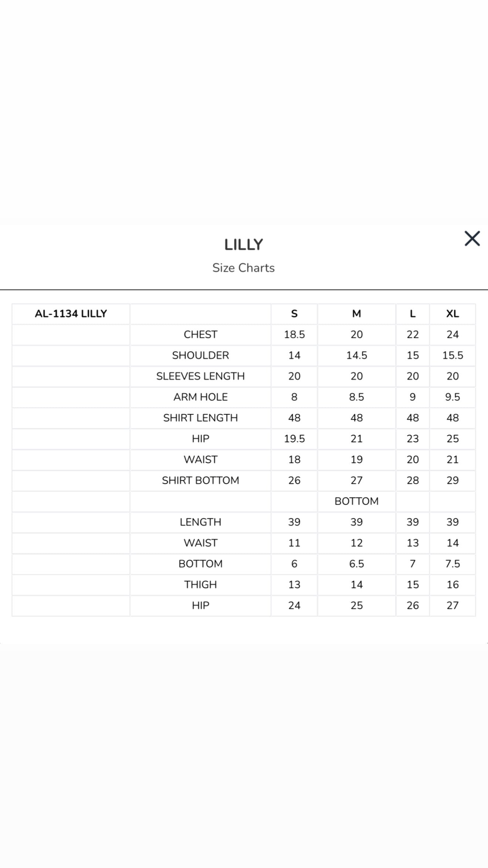This screenshot has width=488, height=868.
Task: Select the S size column header
Action: (x=294, y=314)
